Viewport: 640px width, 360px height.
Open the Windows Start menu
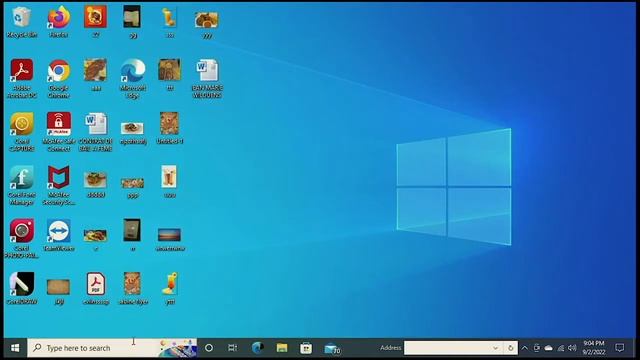pos(15,348)
